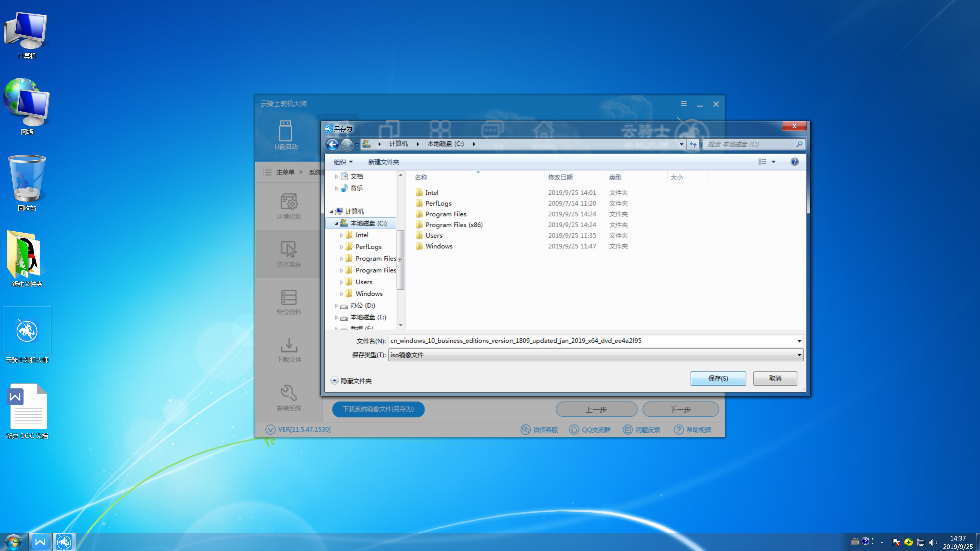This screenshot has height=551, width=980.
Task: Open the 文件名 dropdown arrow
Action: click(799, 341)
